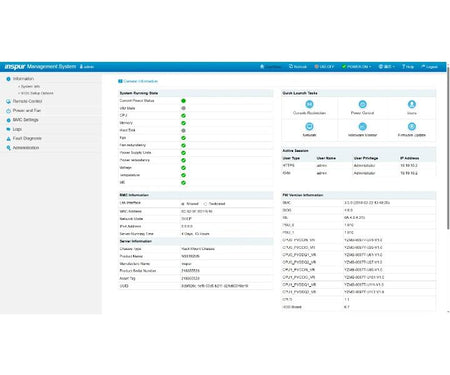Click the UUID value in Server Information

[215, 286]
